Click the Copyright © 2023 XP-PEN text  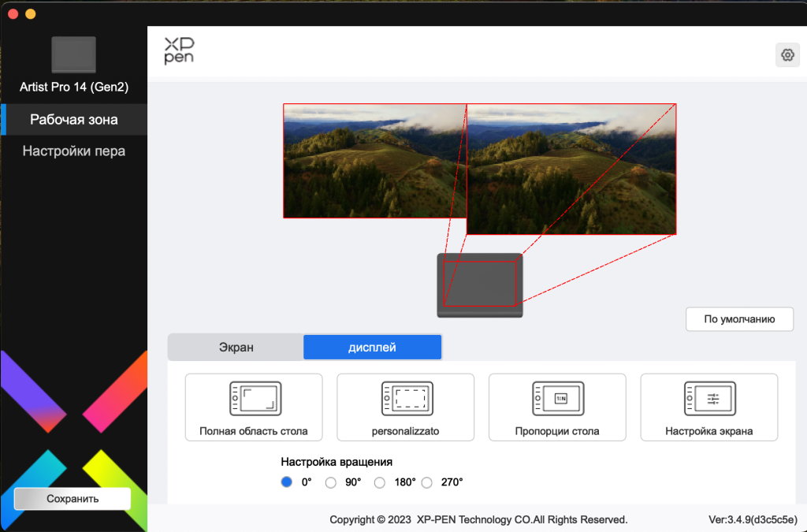point(478,519)
